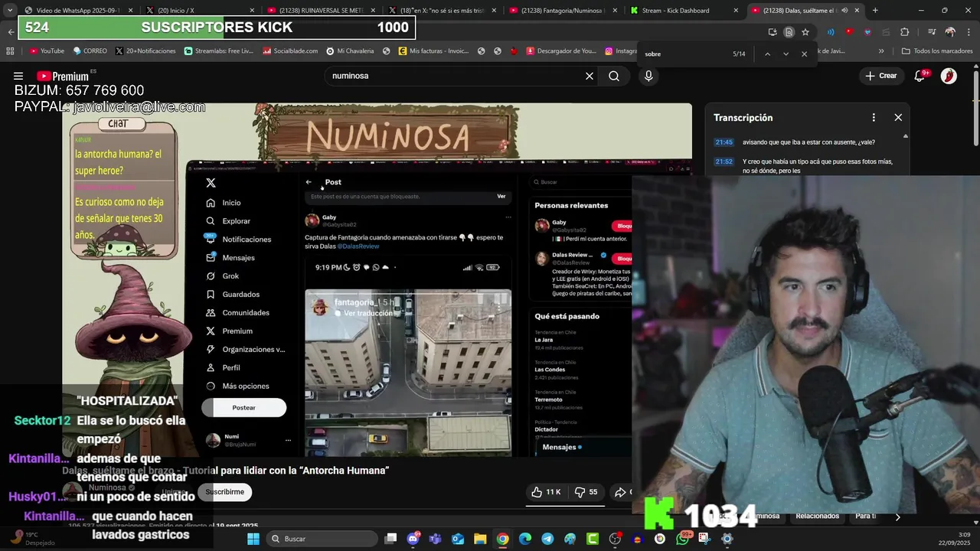980x551 pixels.
Task: Open Microsoft Teams from the taskbar
Action: coord(435,539)
